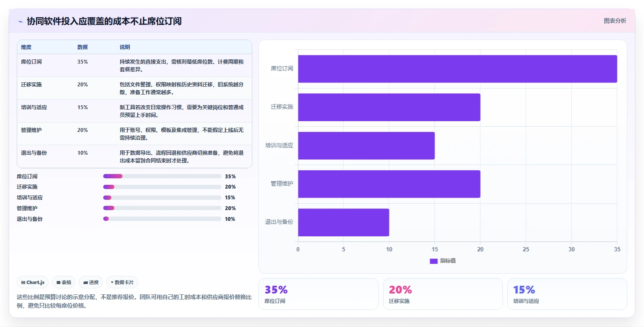Click the 说明 column header
This screenshot has height=327, width=644.
click(125, 47)
